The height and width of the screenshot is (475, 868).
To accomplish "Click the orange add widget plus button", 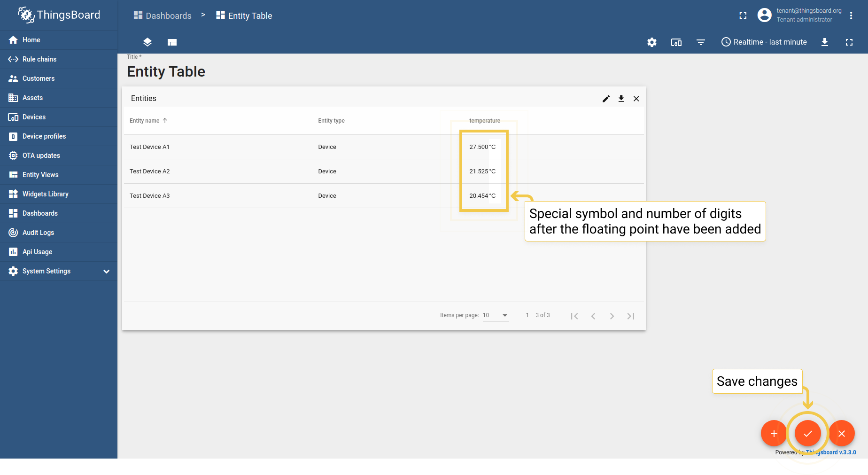I will (x=774, y=433).
